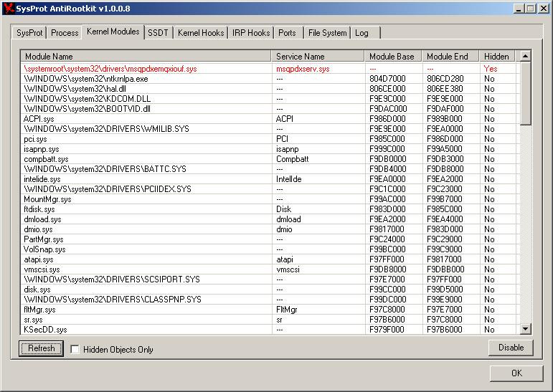Select the ntkrnlpa.exe module row

[270, 79]
